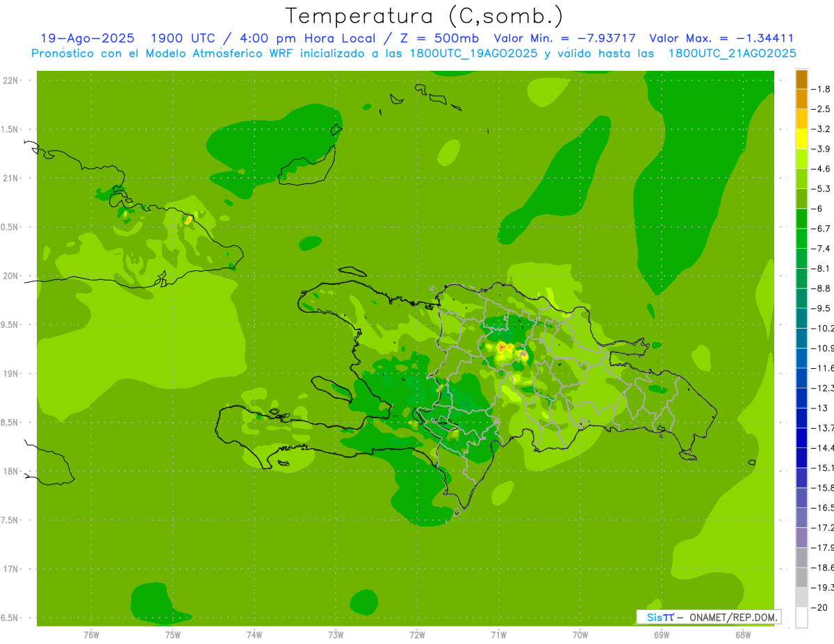834x644 pixels.
Task: Click the '73W' longitude label
Action: point(336,635)
